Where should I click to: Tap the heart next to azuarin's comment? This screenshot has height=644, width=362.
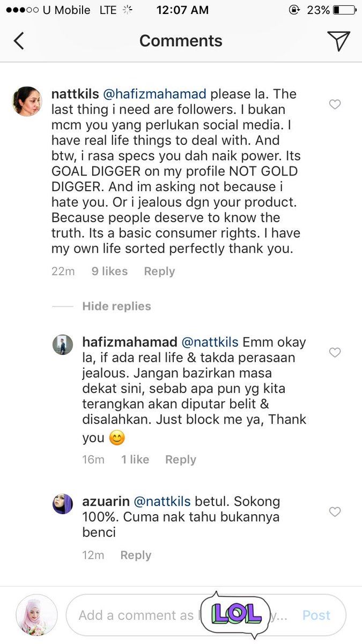(x=335, y=512)
